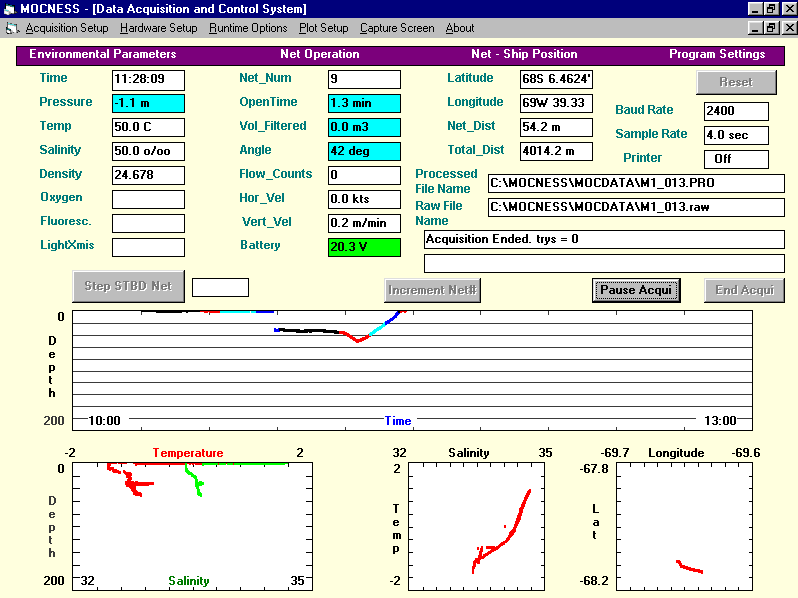Screen dimensions: 798x598
Task: Open the About menu
Action: coord(460,28)
